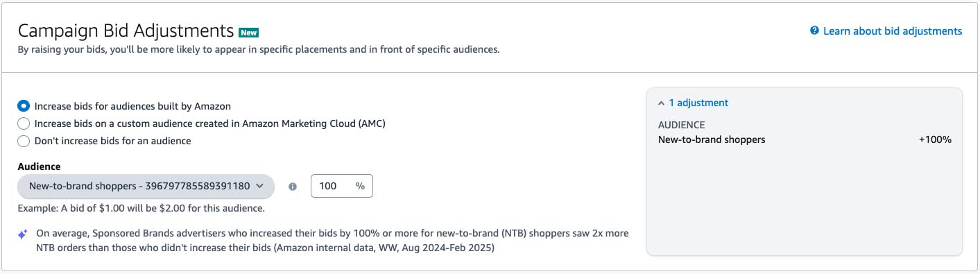Select Increase bids for audiences built by Amazon

[24, 106]
